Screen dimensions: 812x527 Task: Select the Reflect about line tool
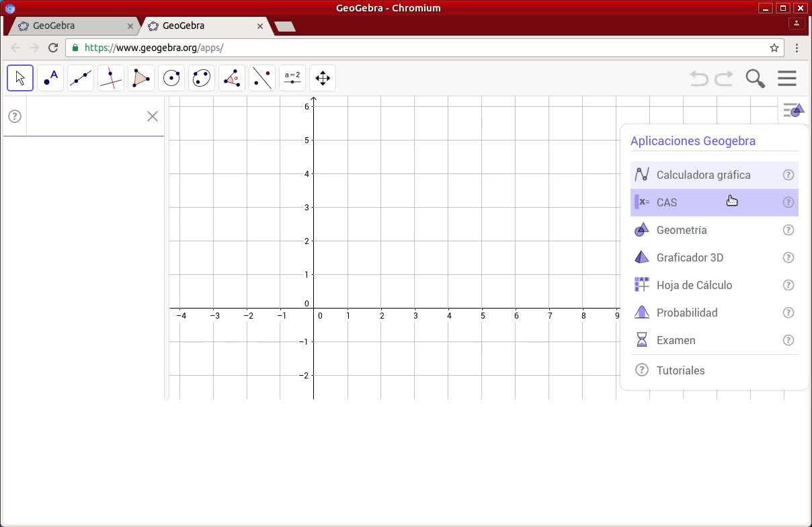262,78
